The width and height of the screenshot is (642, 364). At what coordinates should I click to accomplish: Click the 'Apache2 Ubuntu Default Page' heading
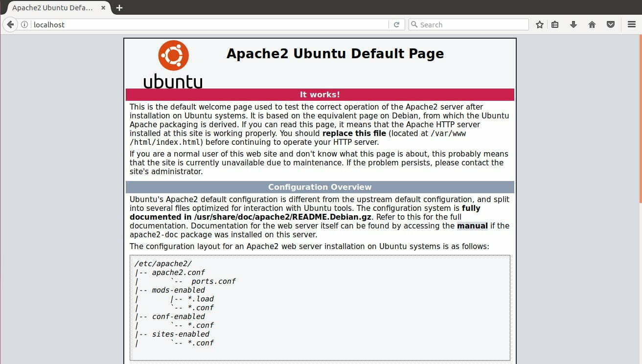tap(335, 54)
